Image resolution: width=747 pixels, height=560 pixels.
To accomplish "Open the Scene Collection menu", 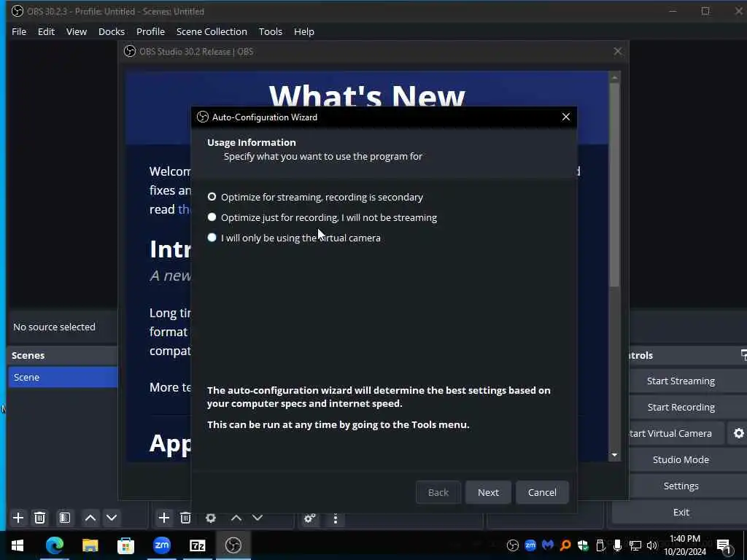I will coord(212,31).
